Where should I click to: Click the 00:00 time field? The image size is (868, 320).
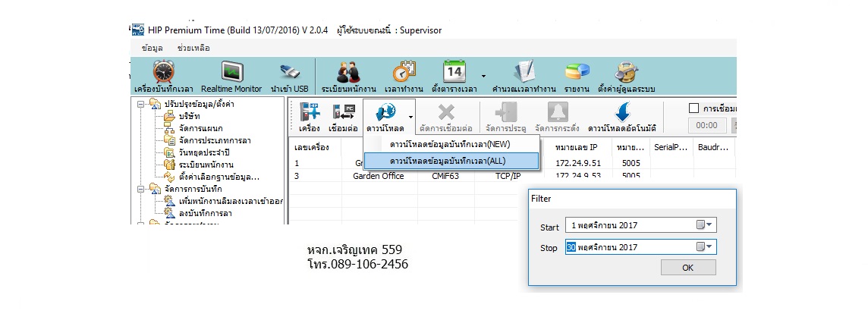tap(707, 126)
